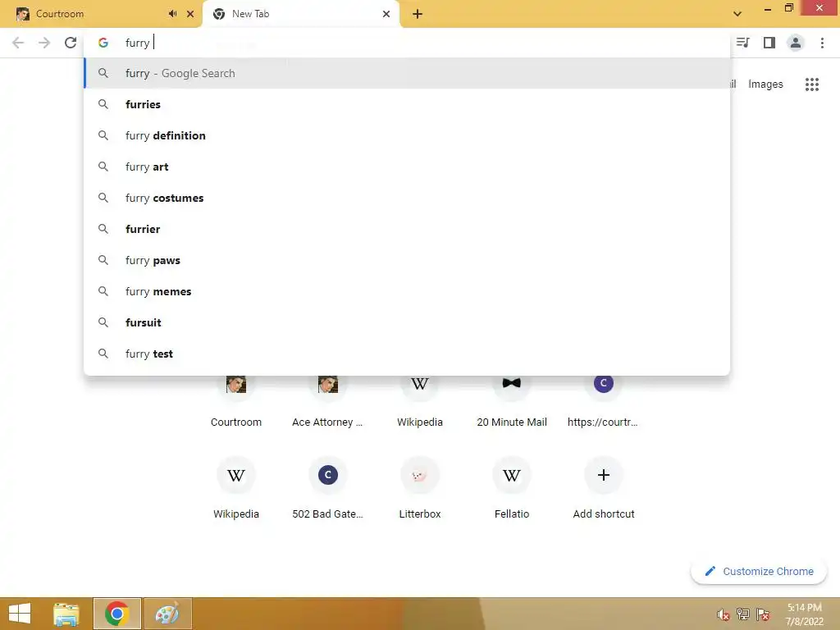The image size is (840, 630).
Task: Select the 'furry art' suggestion
Action: (x=407, y=167)
